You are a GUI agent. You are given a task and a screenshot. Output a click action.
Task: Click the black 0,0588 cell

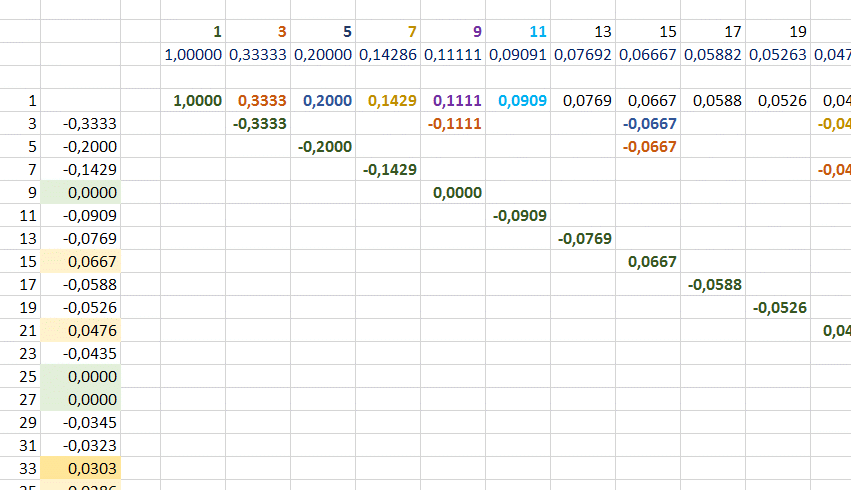(x=713, y=100)
